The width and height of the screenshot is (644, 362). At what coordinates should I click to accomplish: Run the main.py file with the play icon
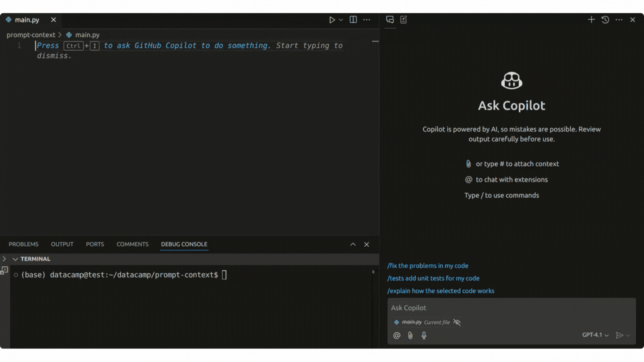[x=332, y=19]
